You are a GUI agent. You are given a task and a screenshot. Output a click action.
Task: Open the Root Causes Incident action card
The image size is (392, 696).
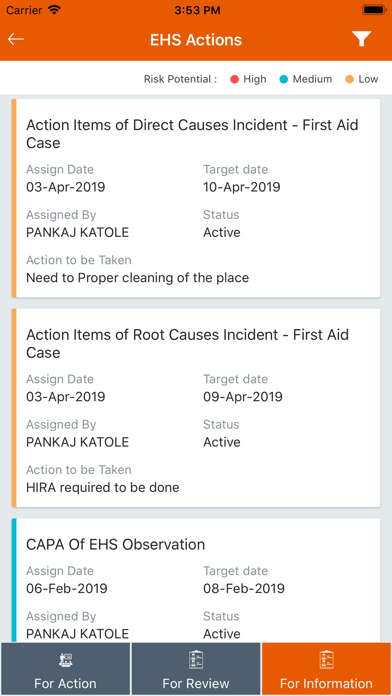tap(196, 407)
